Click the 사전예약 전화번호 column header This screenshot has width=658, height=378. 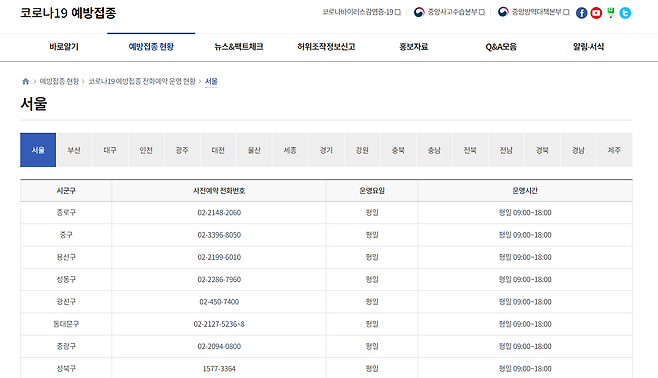[x=219, y=191]
